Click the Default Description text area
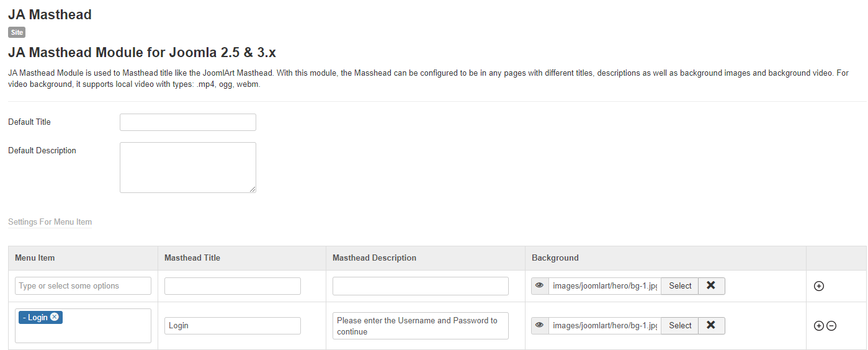The width and height of the screenshot is (868, 350). 187,168
